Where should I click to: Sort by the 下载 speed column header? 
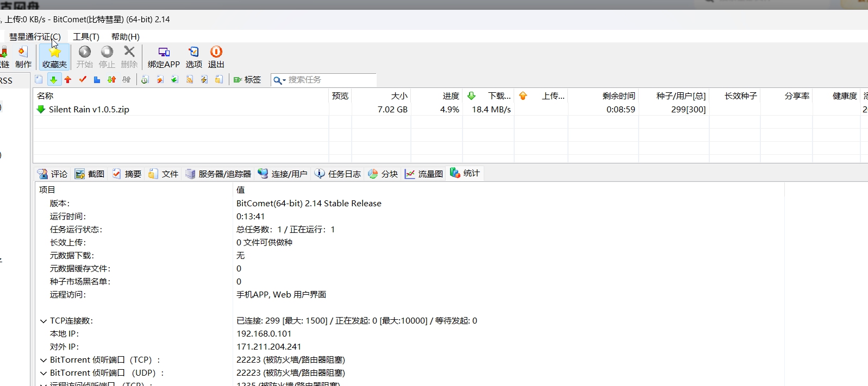488,96
